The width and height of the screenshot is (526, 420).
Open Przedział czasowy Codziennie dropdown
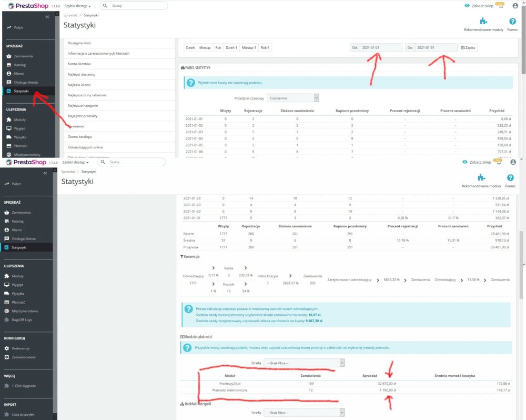pyautogui.click(x=293, y=98)
